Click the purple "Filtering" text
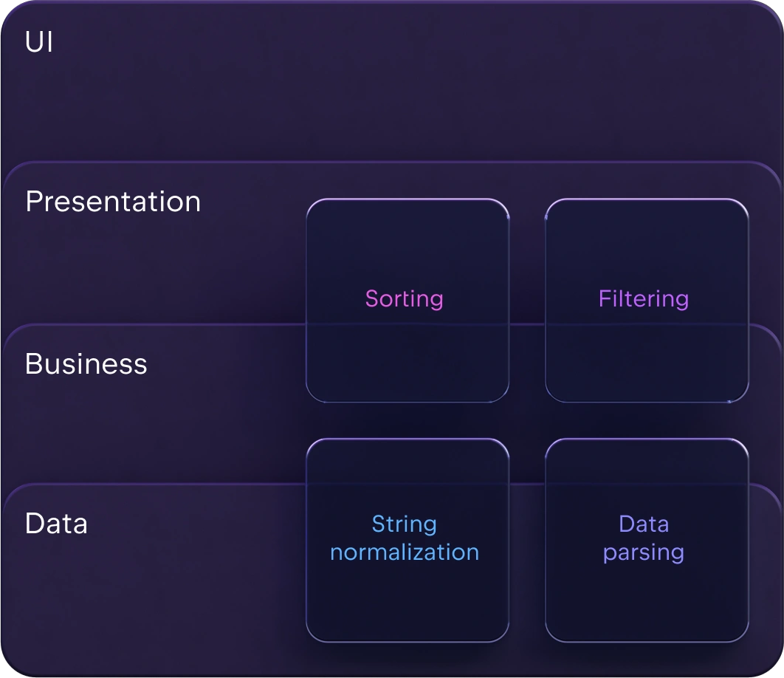784x678 pixels. (644, 298)
